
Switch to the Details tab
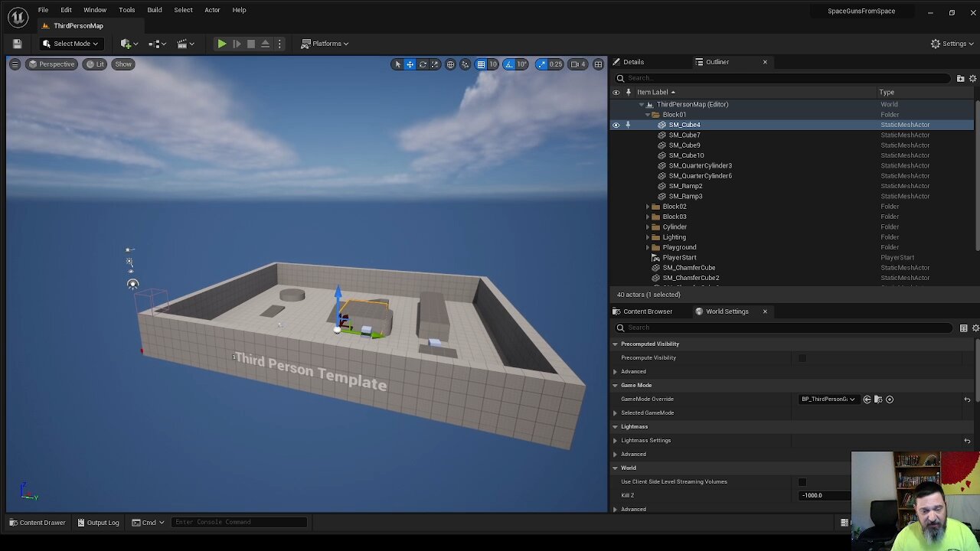pos(633,62)
